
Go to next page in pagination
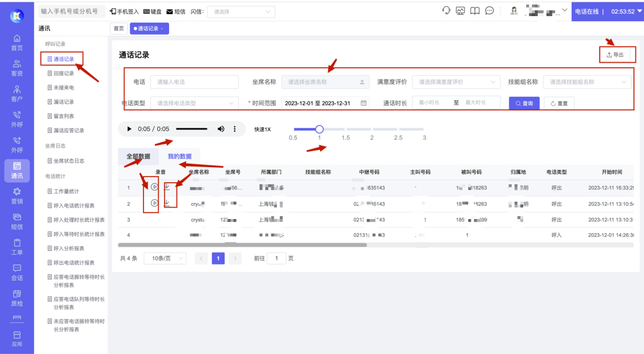(x=235, y=258)
